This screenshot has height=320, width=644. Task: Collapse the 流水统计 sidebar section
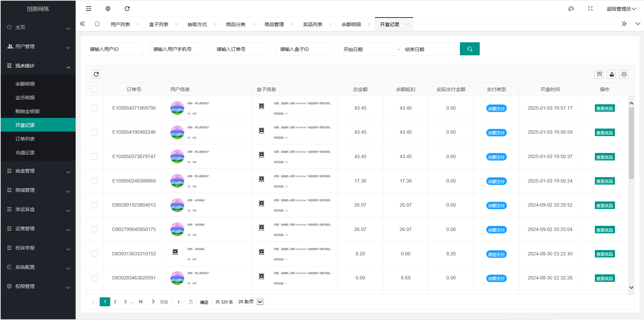tap(38, 66)
